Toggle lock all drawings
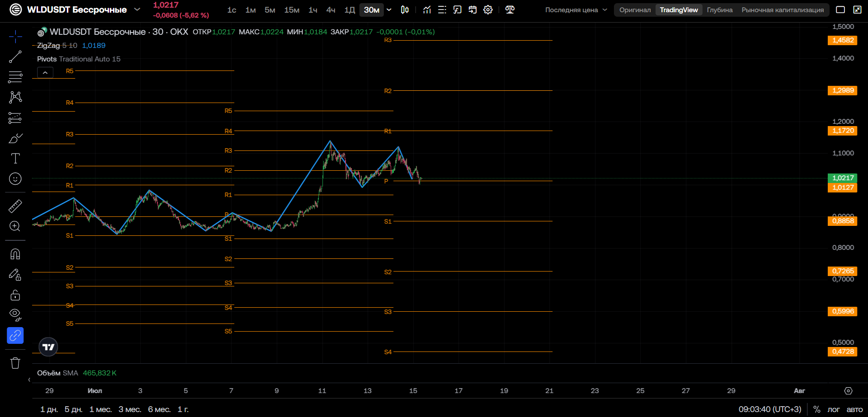 tap(15, 295)
